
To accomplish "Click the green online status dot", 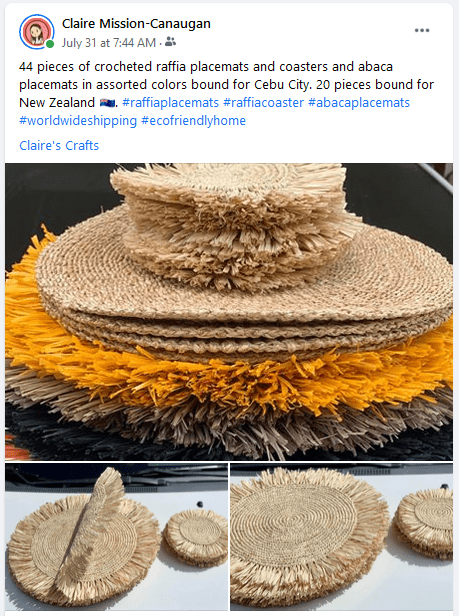I will (x=50, y=44).
